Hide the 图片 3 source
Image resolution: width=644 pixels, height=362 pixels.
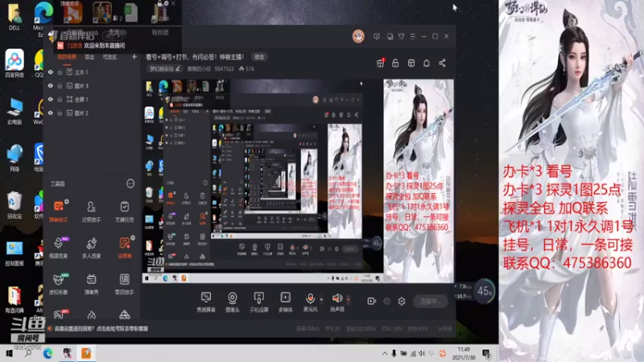coord(51,86)
